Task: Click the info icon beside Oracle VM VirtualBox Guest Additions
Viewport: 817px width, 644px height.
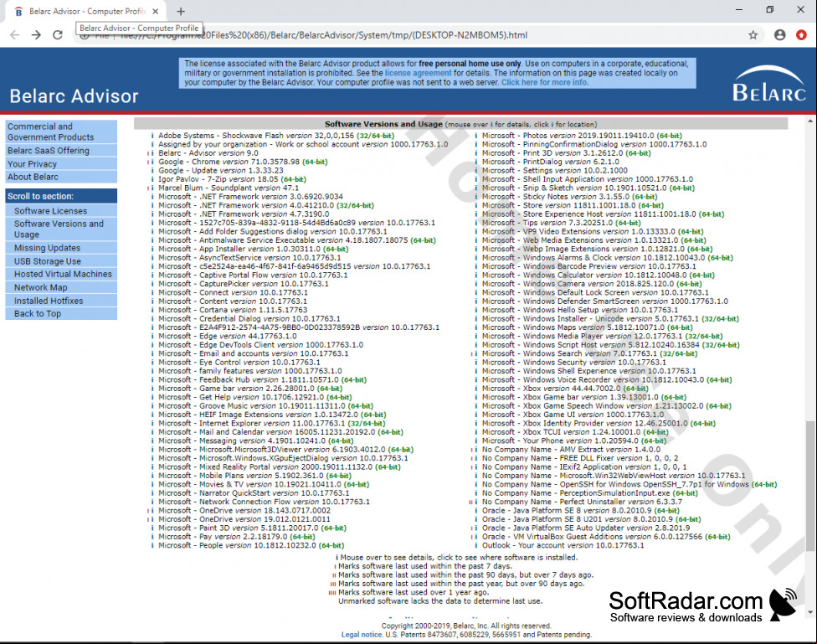Action: point(475,537)
